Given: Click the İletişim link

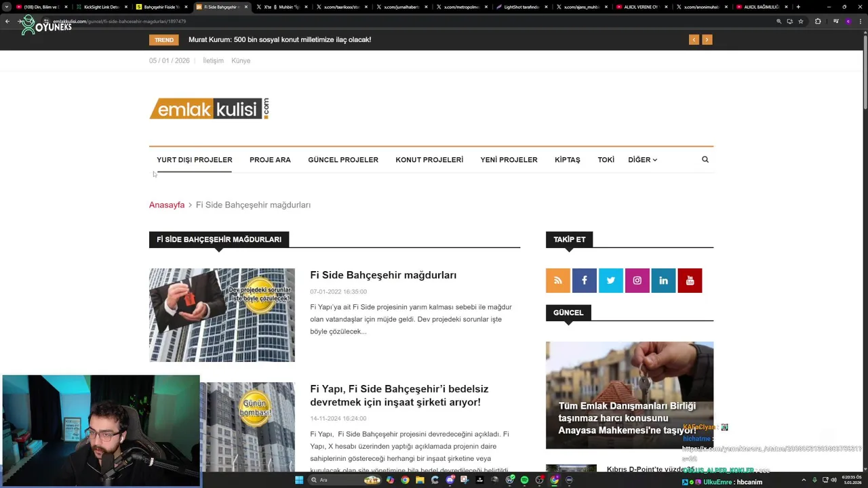Looking at the screenshot, I should [213, 61].
